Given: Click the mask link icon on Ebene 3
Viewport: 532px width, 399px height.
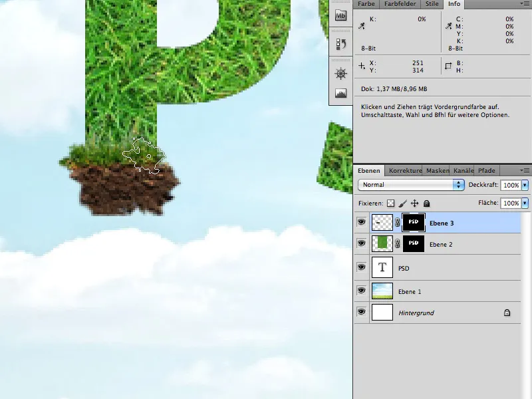Looking at the screenshot, I should (x=397, y=223).
